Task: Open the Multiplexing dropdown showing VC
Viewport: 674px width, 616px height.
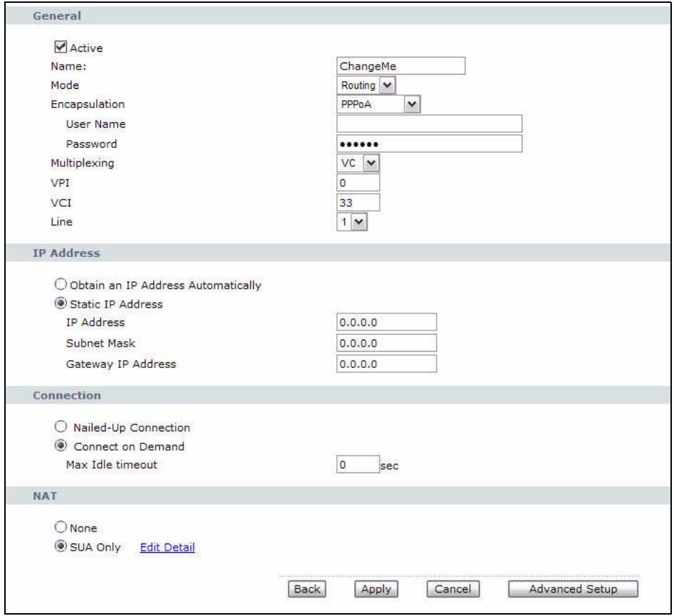Action: point(358,163)
